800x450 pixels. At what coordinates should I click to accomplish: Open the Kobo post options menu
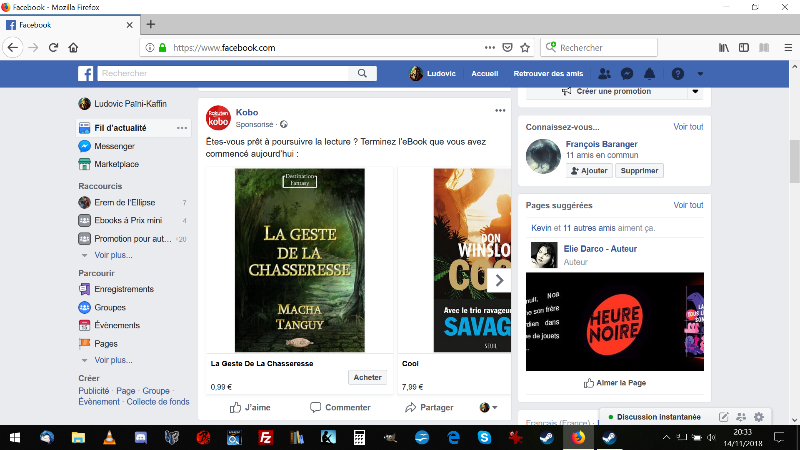pos(500,110)
